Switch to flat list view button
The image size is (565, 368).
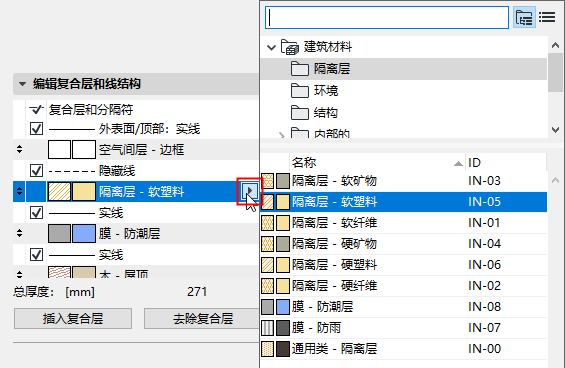547,17
